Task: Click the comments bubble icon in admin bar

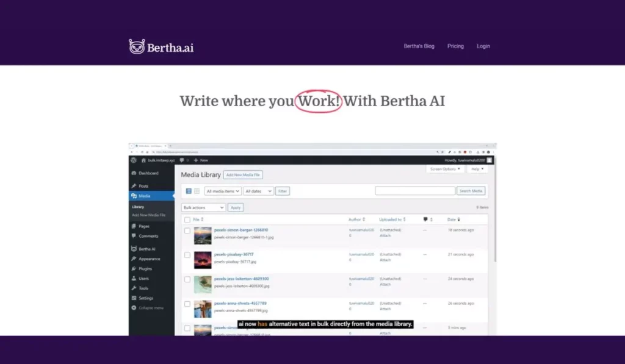Action: point(182,160)
